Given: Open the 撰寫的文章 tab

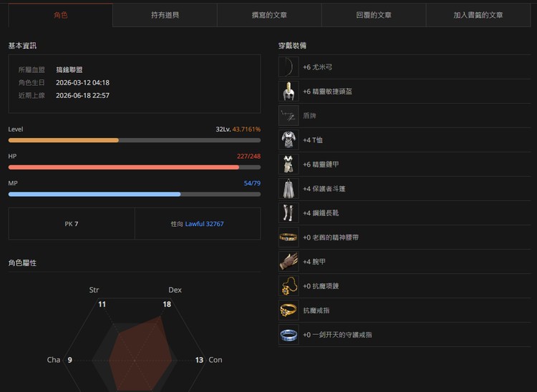Looking at the screenshot, I should point(269,15).
